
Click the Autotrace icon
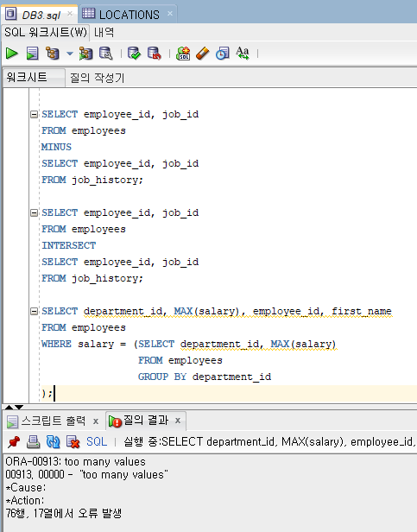pyautogui.click(x=85, y=54)
